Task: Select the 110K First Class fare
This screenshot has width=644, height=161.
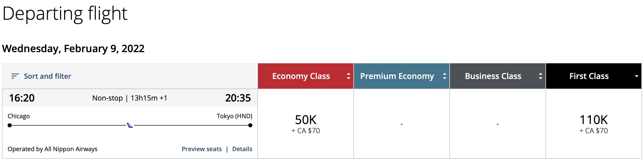Action: coord(594,124)
